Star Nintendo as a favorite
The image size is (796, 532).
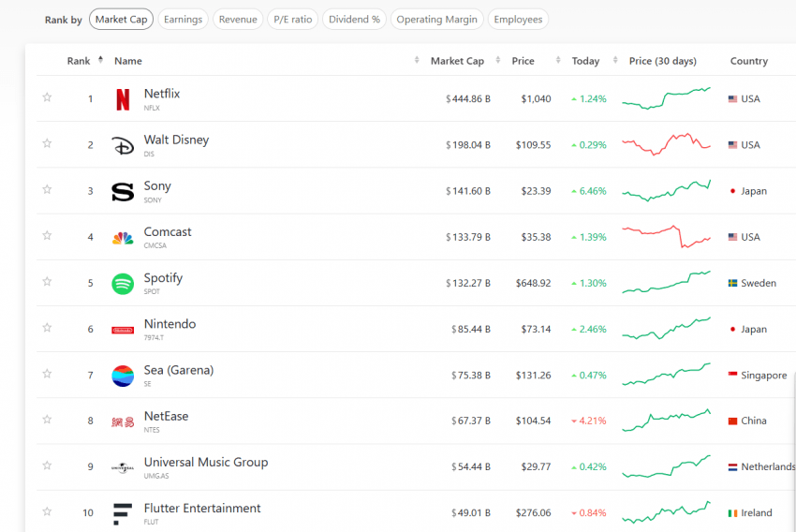click(x=47, y=328)
